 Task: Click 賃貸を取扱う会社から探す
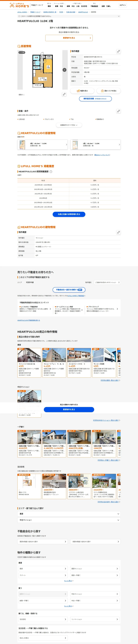click(43, 541)
